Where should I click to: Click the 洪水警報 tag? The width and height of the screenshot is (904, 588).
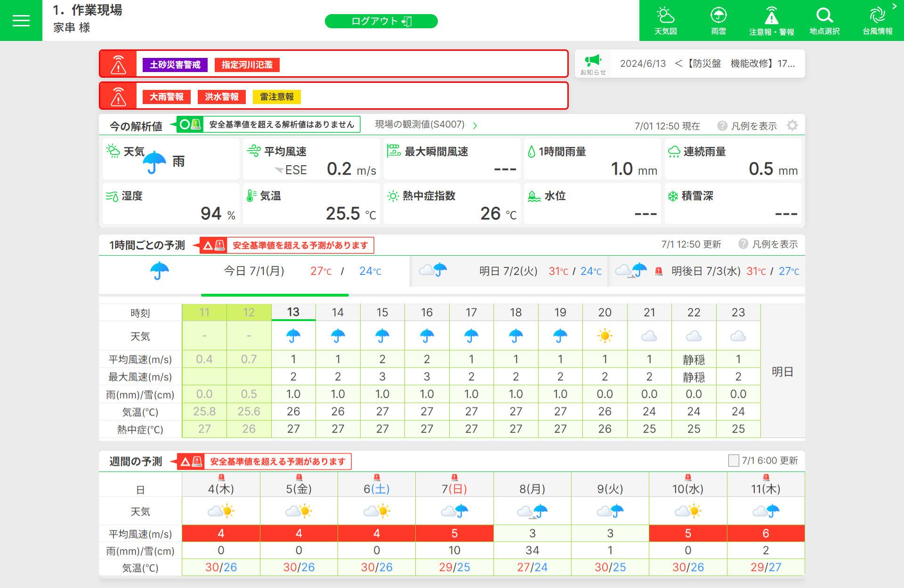pos(222,97)
